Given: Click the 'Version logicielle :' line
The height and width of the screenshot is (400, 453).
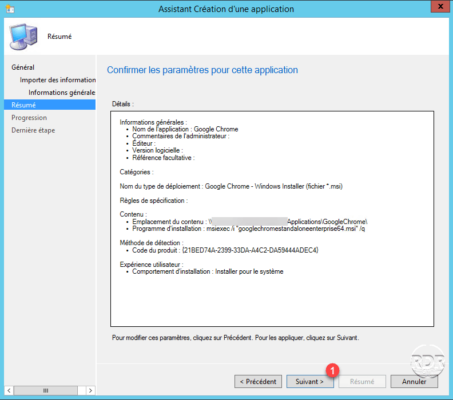Looking at the screenshot, I should [157, 150].
